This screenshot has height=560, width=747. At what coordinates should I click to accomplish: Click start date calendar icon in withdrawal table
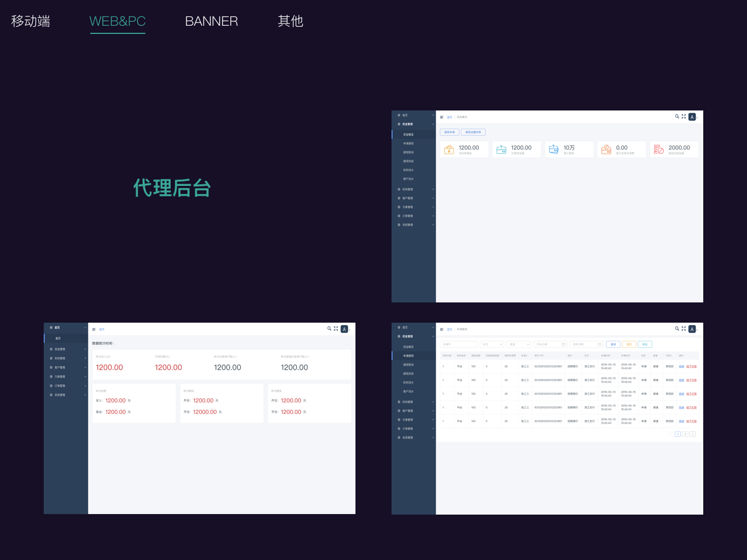pos(563,345)
